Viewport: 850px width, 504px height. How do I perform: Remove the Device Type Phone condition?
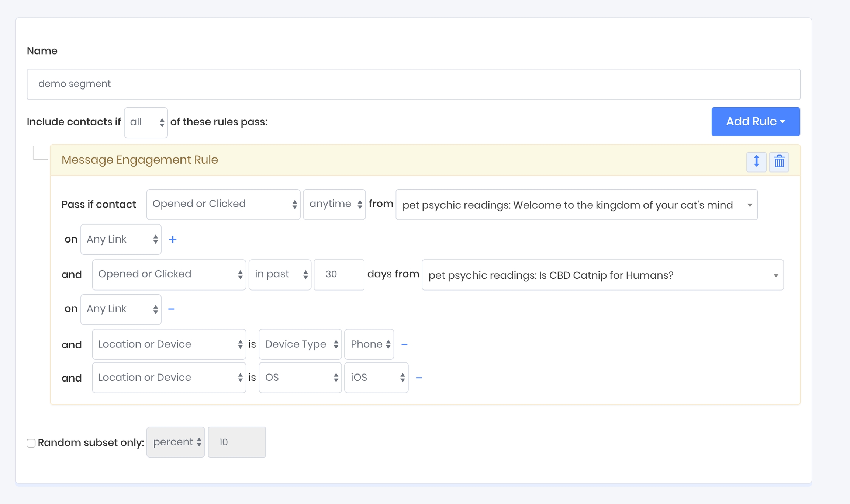pyautogui.click(x=404, y=344)
